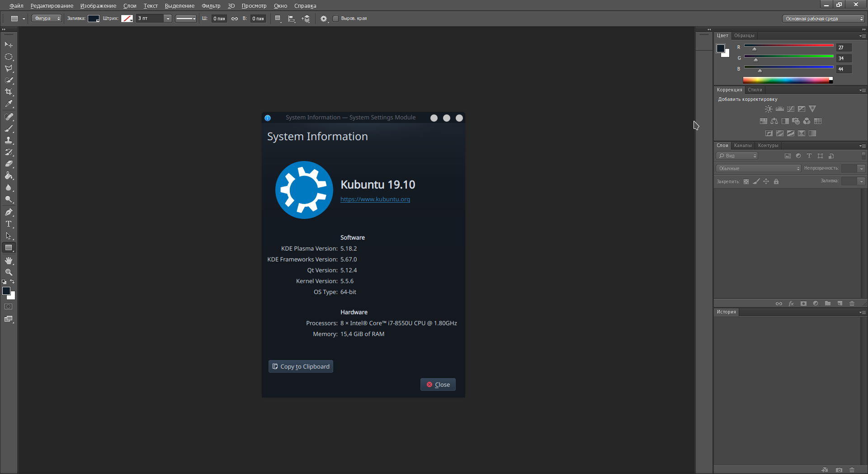This screenshot has height=474, width=868.
Task: Open the kubuntu.org hyperlink
Action: 375,199
